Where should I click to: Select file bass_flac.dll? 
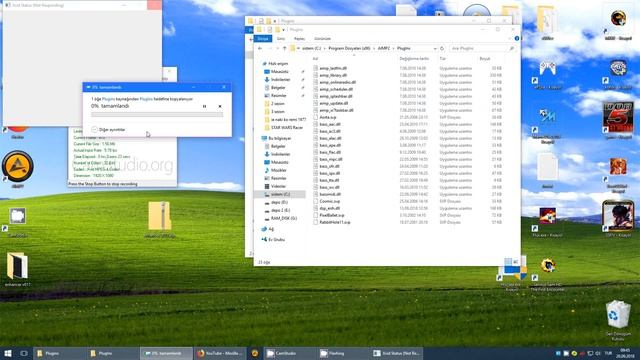coord(330,152)
